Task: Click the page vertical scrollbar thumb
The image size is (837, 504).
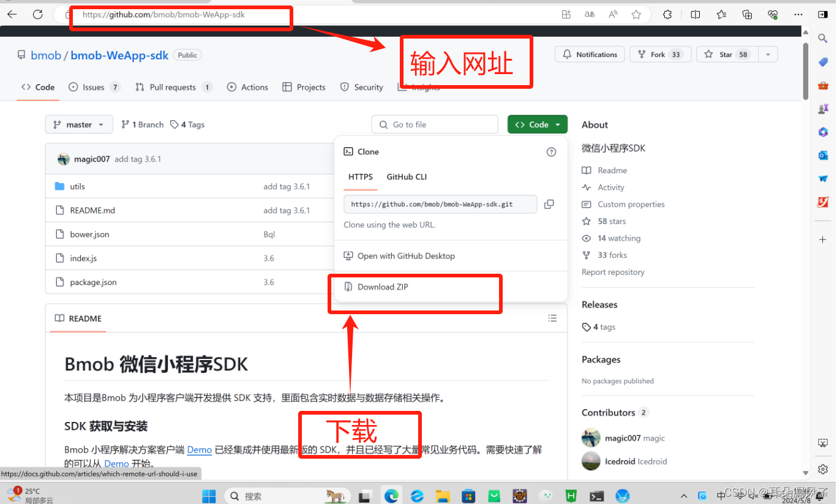Action: click(x=806, y=72)
